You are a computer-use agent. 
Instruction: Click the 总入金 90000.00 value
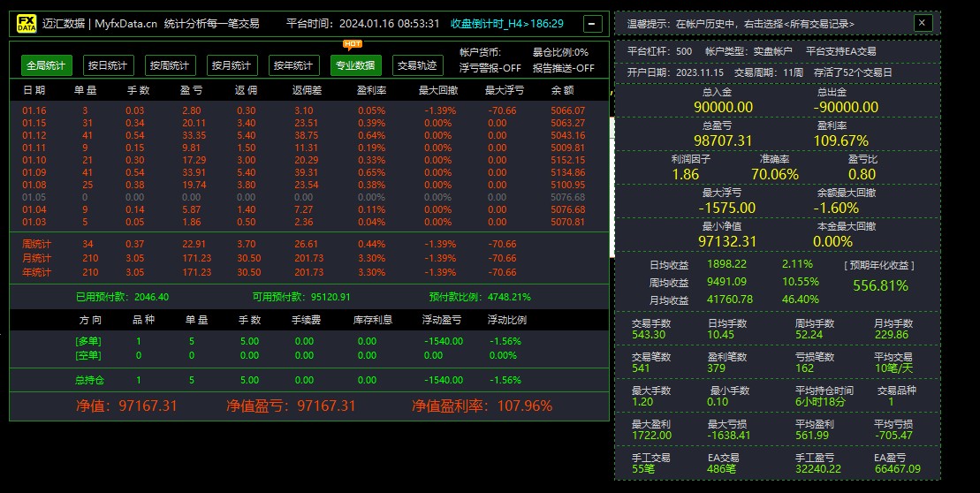click(x=723, y=107)
